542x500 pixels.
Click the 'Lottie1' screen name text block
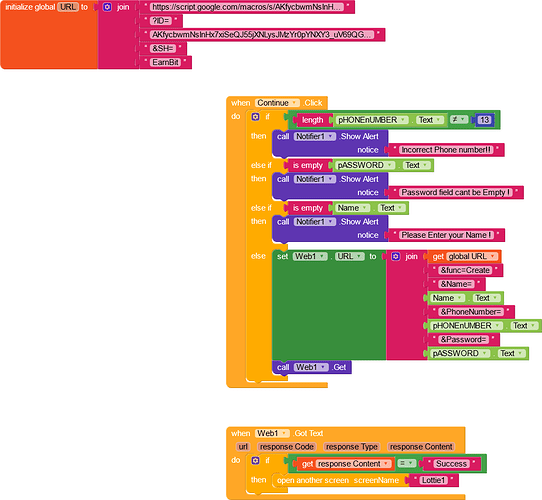(x=434, y=480)
